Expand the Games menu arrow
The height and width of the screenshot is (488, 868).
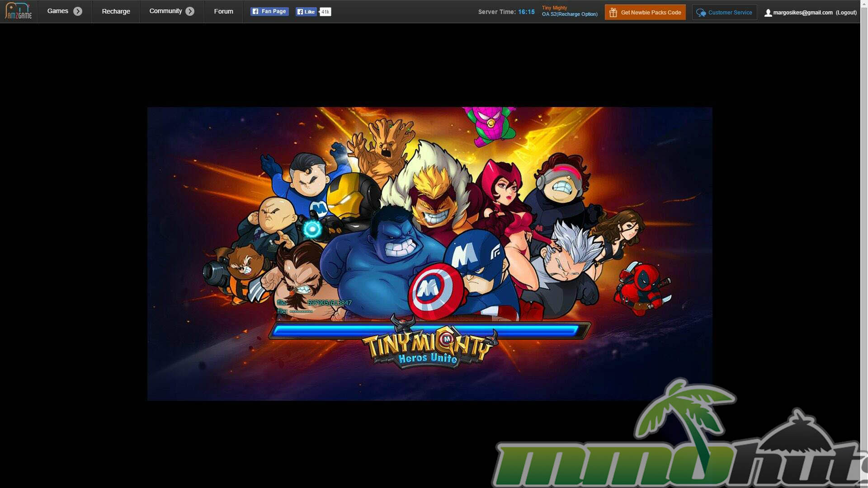click(x=78, y=12)
